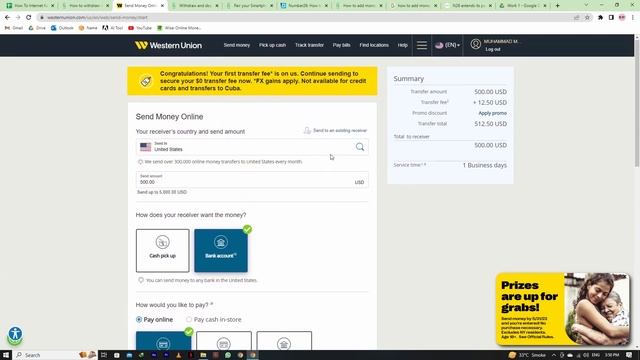This screenshot has height=360, width=640.
Task: Open Task View in the taskbar
Action: pyautogui.click(x=104, y=355)
